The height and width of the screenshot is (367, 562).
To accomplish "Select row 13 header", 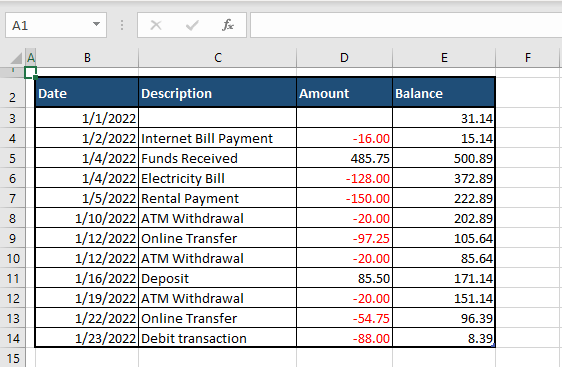I will click(x=13, y=319).
